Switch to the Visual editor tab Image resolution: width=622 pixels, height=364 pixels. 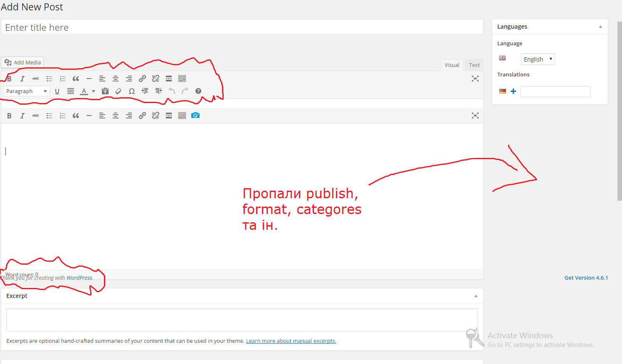point(452,65)
